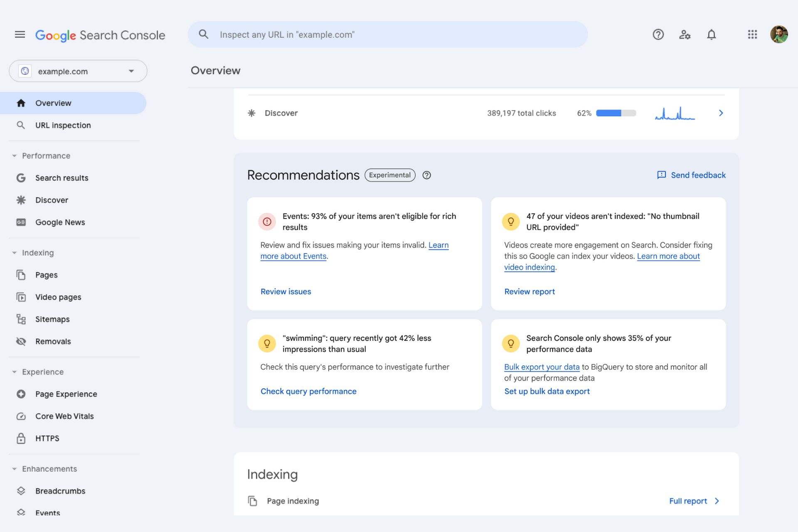Click Review issues for Events rich results
The height and width of the screenshot is (532, 798).
click(286, 291)
